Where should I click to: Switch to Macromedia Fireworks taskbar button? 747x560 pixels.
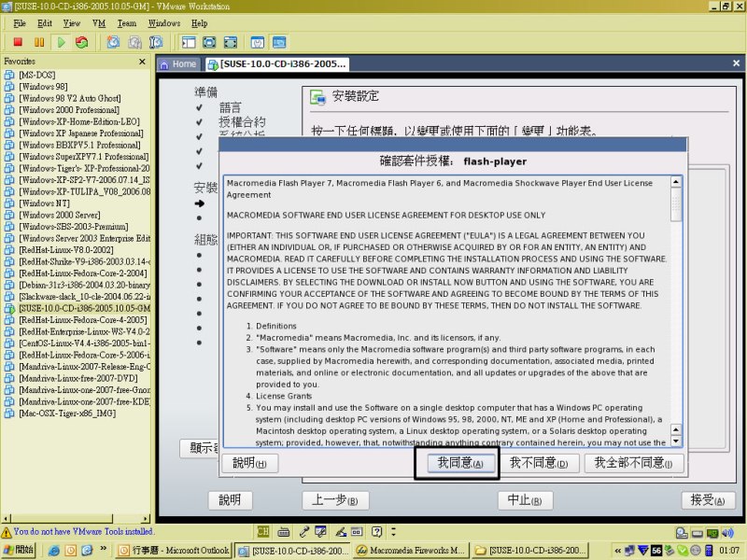click(x=410, y=551)
